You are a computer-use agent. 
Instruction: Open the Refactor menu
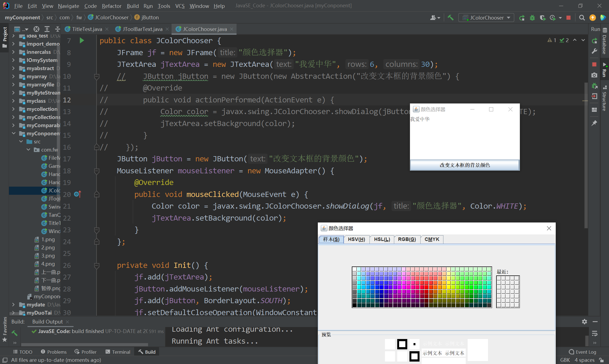[111, 6]
